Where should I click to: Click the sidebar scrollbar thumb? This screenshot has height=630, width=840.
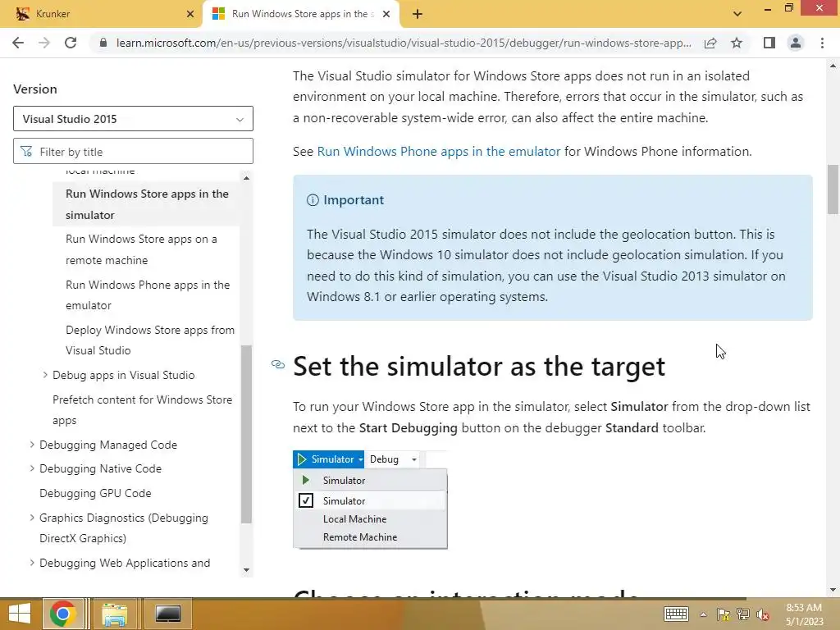tap(246, 434)
